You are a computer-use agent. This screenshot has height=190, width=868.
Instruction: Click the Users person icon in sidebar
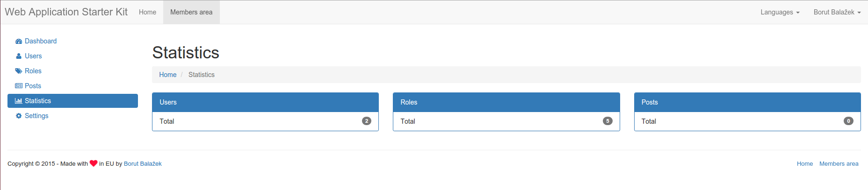point(19,56)
